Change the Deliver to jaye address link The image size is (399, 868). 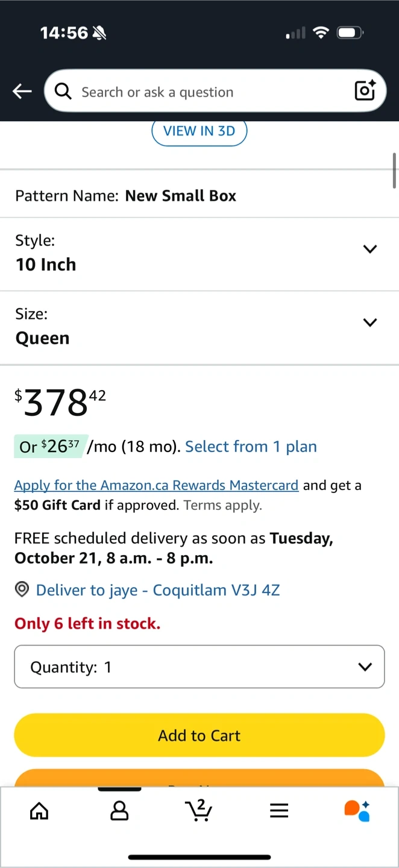(x=158, y=590)
